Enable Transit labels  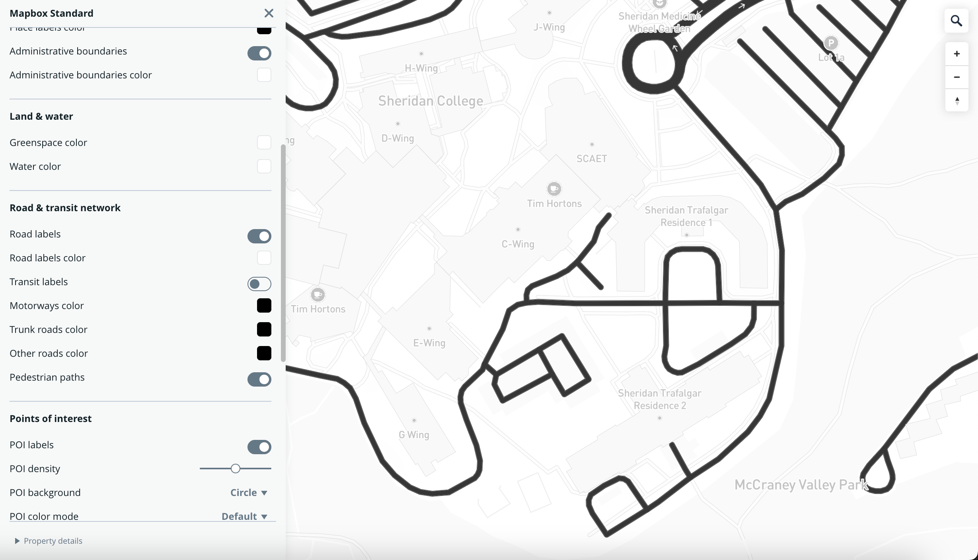(259, 284)
